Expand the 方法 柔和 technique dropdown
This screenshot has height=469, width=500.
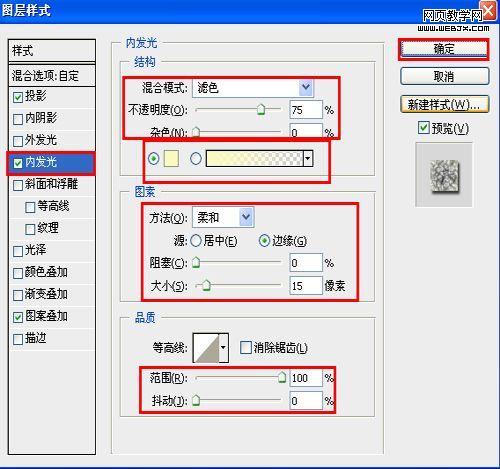(x=246, y=217)
